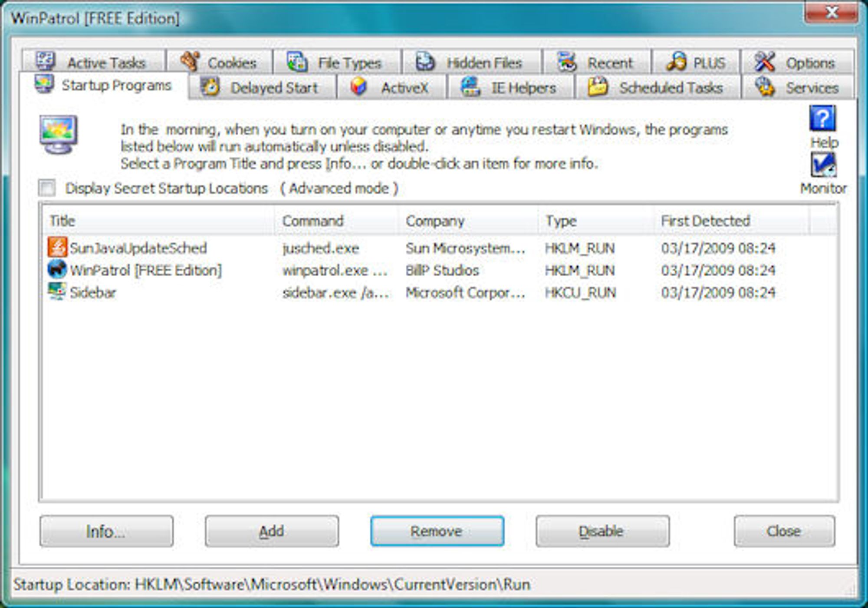Enable Display Secret Startup Locations checkbox
Image resolution: width=868 pixels, height=608 pixels.
pyautogui.click(x=47, y=188)
